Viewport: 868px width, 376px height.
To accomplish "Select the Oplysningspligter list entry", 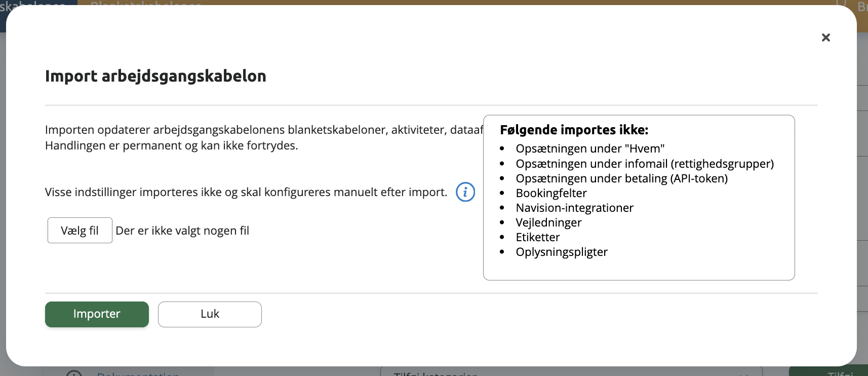I will point(562,252).
